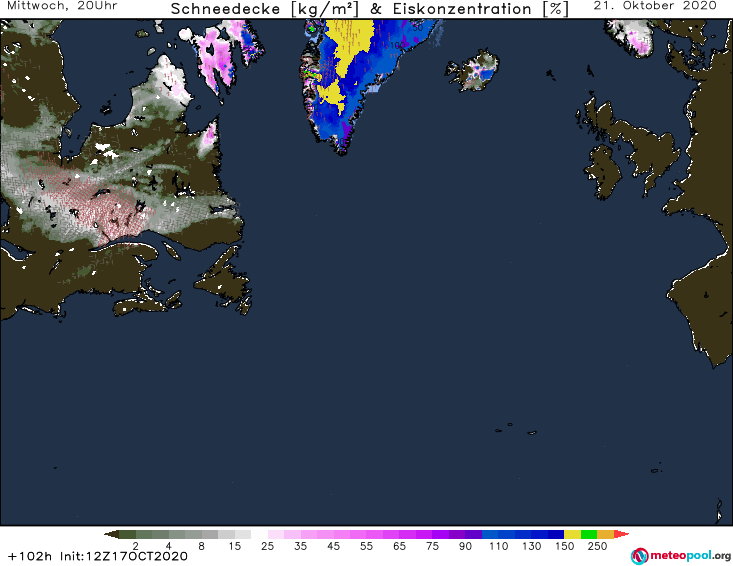Click legend value '2'
This screenshot has width=733, height=566.
coord(136,546)
